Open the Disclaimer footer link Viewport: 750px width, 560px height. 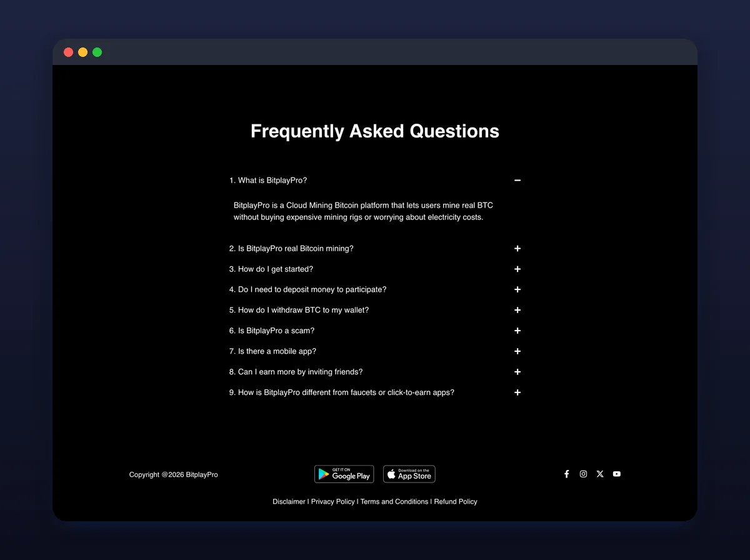[289, 502]
